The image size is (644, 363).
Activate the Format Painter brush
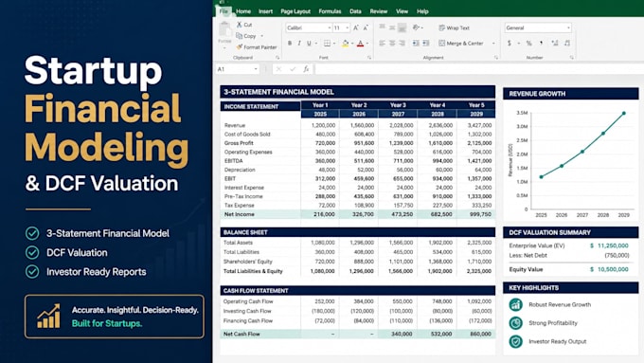pos(257,47)
